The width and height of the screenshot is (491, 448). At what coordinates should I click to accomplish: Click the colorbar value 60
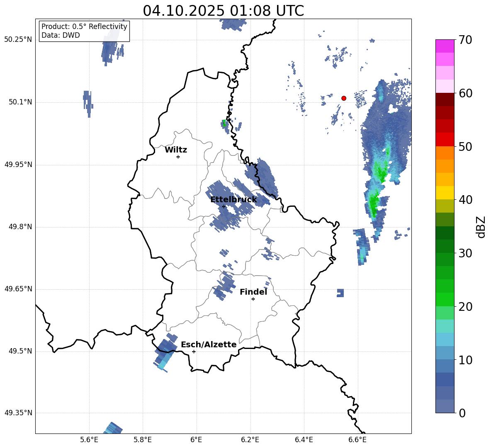coord(465,93)
